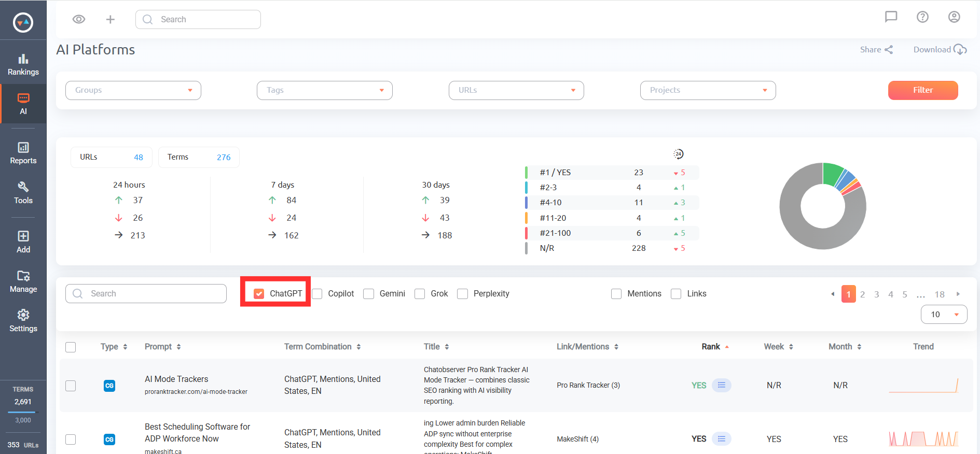980x454 pixels.
Task: Go to the previous page arrow
Action: [x=833, y=294]
